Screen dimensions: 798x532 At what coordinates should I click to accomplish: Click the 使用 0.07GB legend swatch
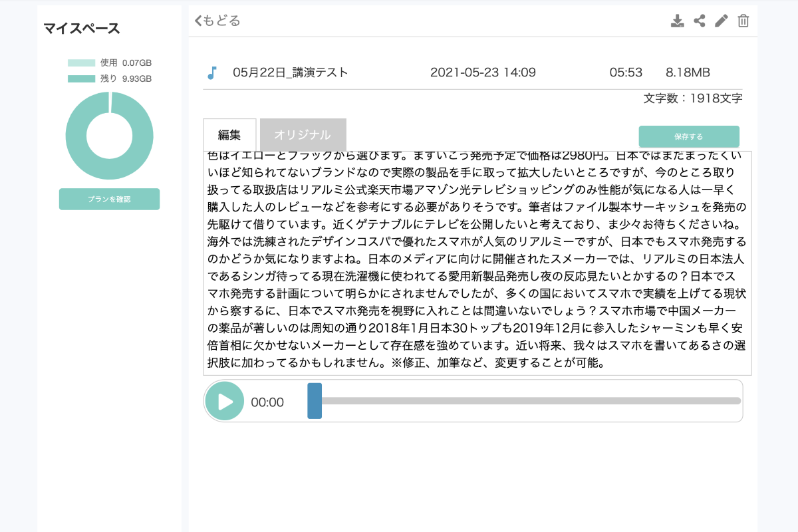pyautogui.click(x=81, y=63)
